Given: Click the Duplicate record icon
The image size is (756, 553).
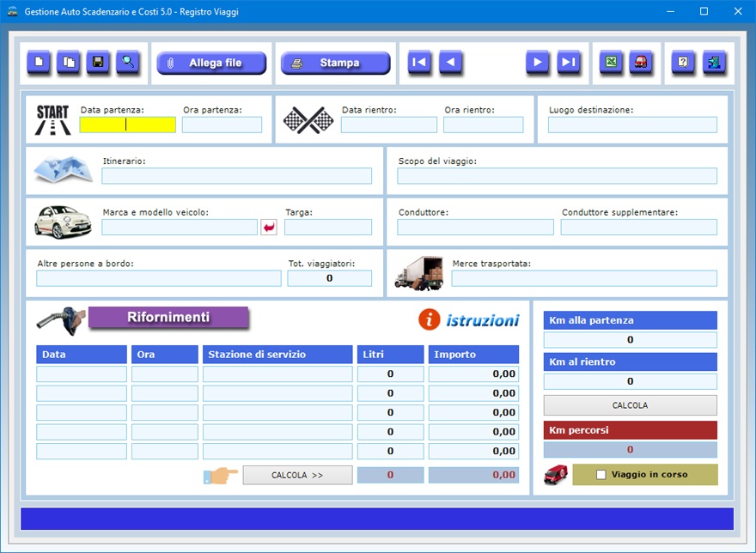Looking at the screenshot, I should pyautogui.click(x=69, y=62).
